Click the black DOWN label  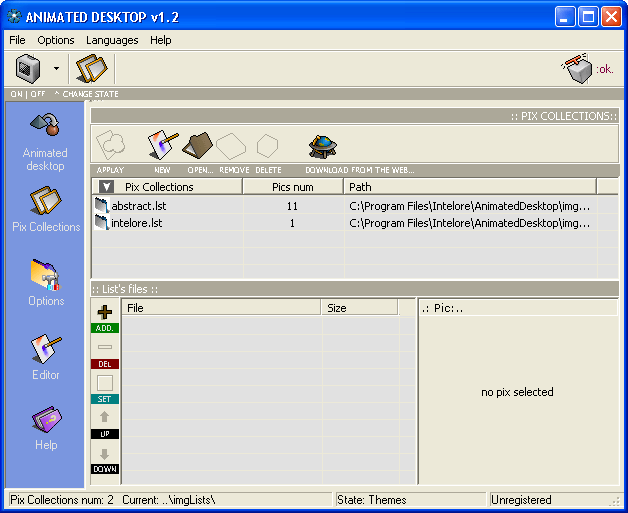pos(105,469)
